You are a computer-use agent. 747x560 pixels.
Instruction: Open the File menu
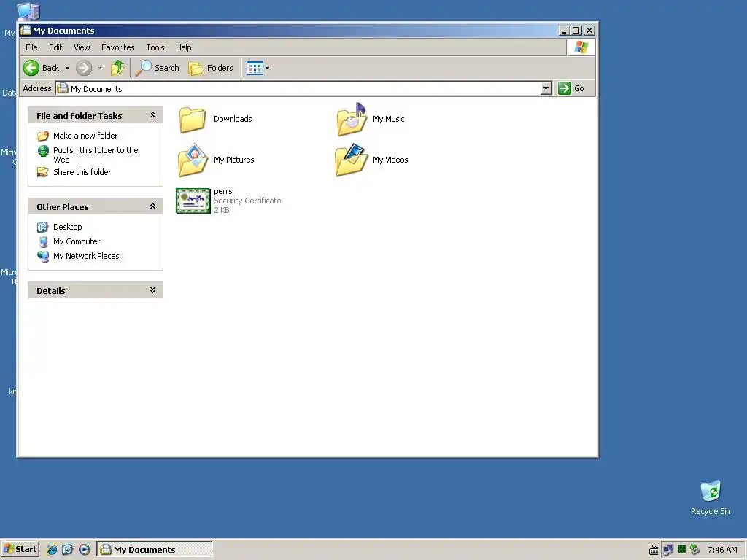(x=31, y=47)
